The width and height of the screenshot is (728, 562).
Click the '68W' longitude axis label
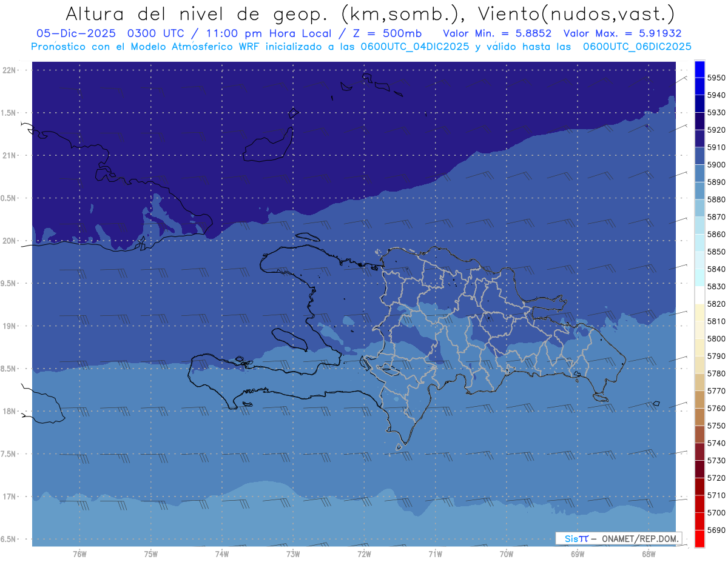(x=649, y=554)
